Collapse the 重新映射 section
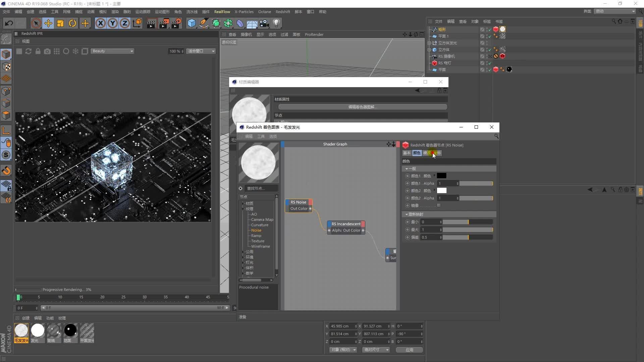 point(407,214)
